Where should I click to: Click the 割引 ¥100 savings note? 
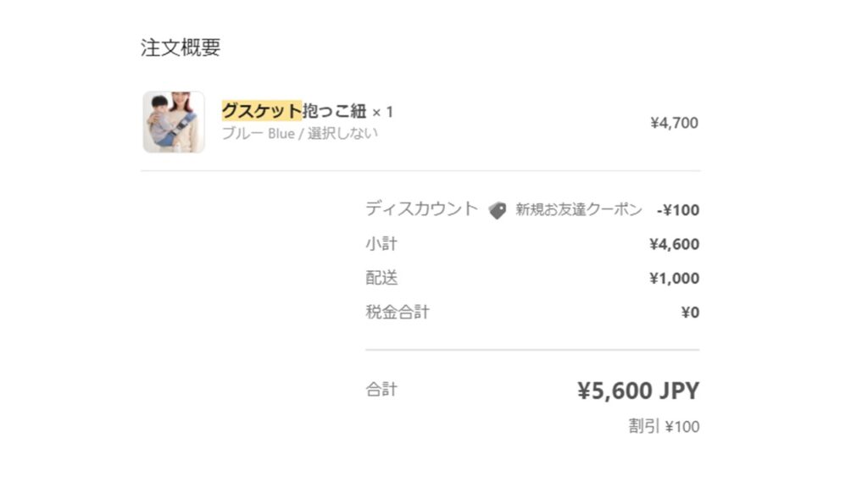(664, 427)
